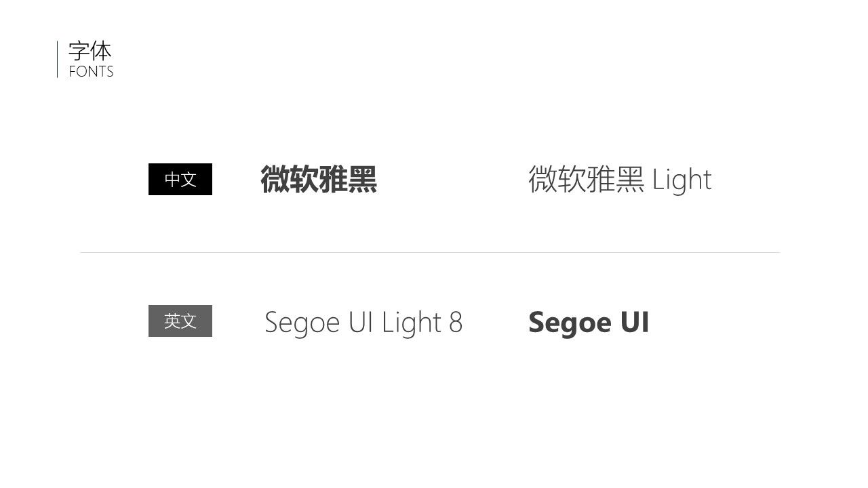The height and width of the screenshot is (488, 868).
Task: Click the 字 character in the title
Action: click(x=79, y=52)
